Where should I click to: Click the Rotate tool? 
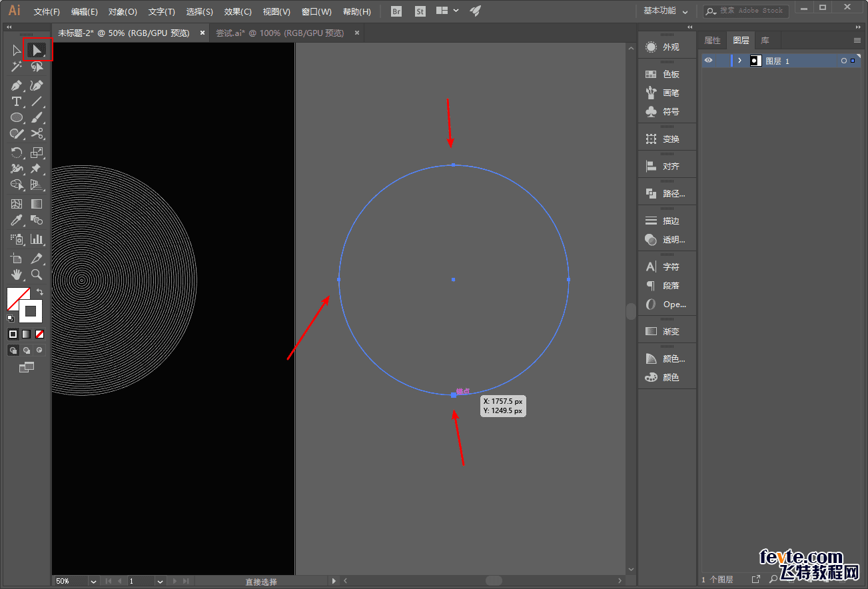tap(17, 153)
